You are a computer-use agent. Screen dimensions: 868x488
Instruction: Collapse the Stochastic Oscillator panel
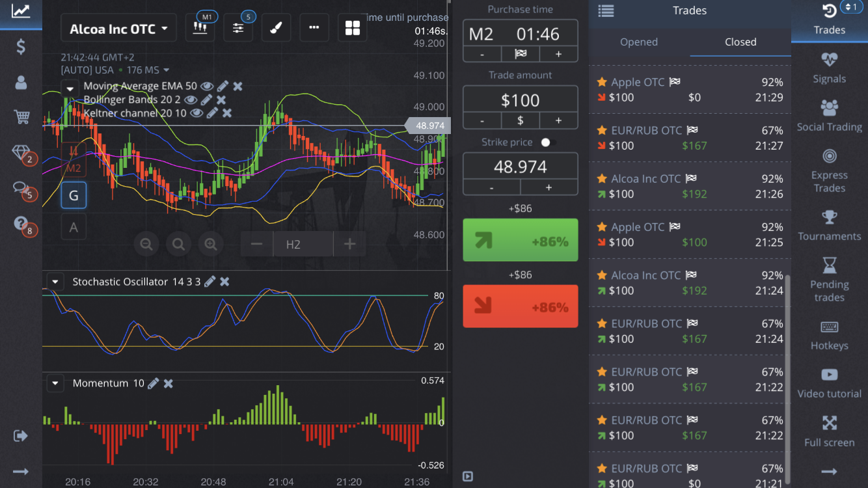[x=55, y=282]
